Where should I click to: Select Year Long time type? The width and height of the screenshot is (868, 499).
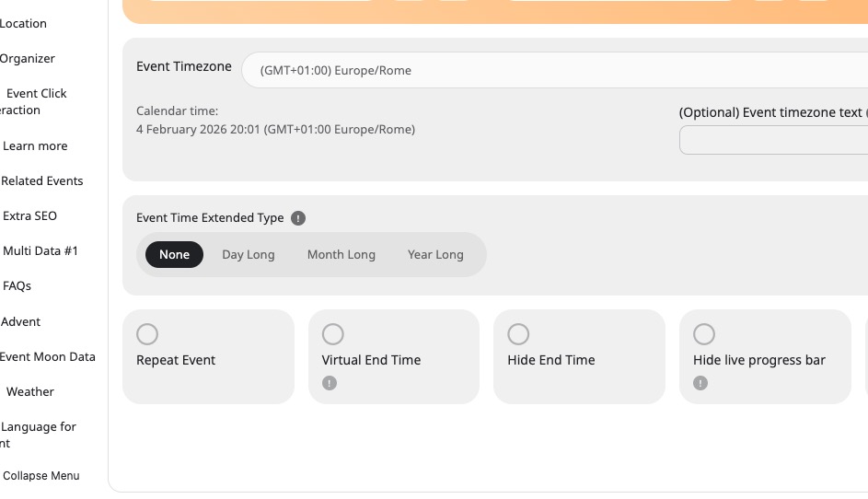click(435, 255)
